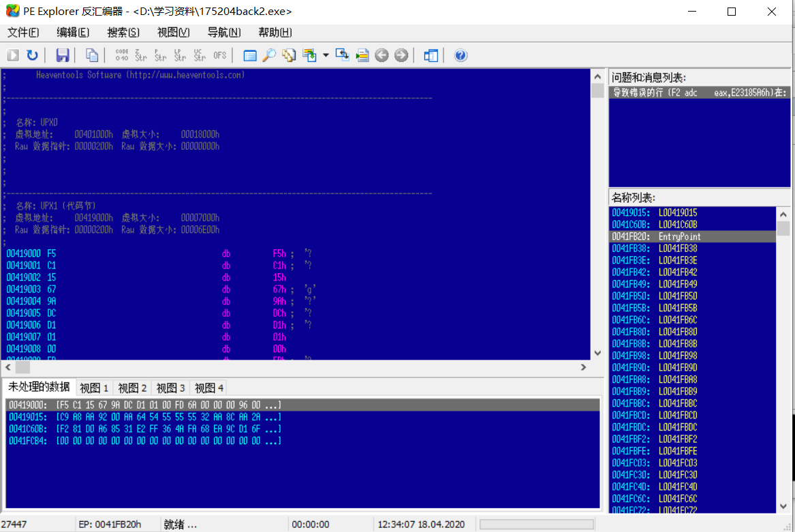Click the blue refresh arrow icon
795x532 pixels.
(33, 55)
